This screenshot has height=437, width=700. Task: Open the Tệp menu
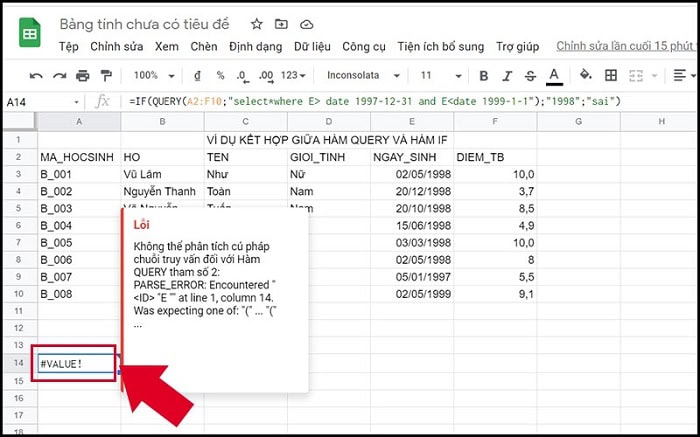point(68,47)
